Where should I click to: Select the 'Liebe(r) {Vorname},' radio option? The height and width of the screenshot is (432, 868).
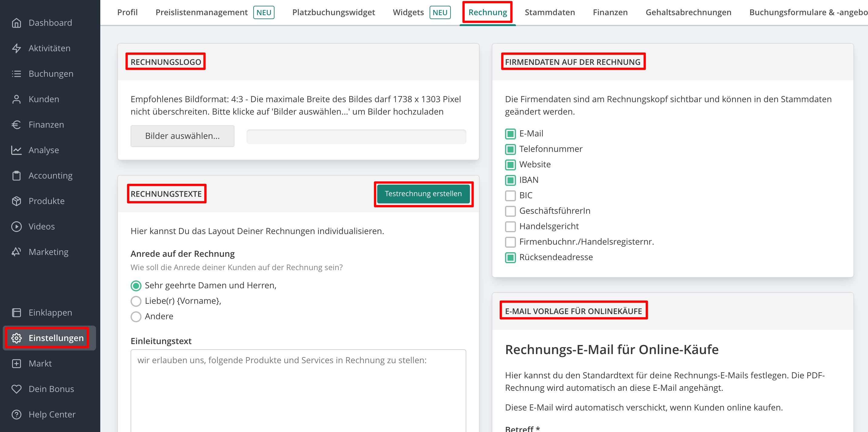(x=136, y=301)
